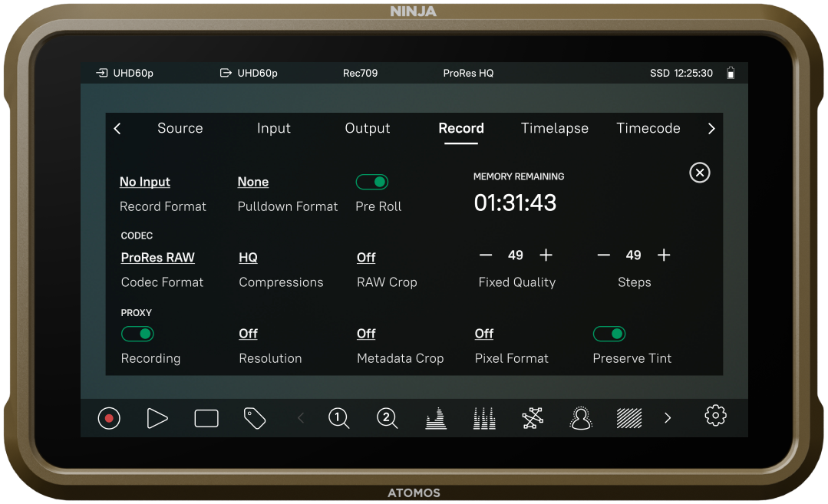Activate 1x zoom magnifier
This screenshot has width=828, height=504.
(338, 418)
